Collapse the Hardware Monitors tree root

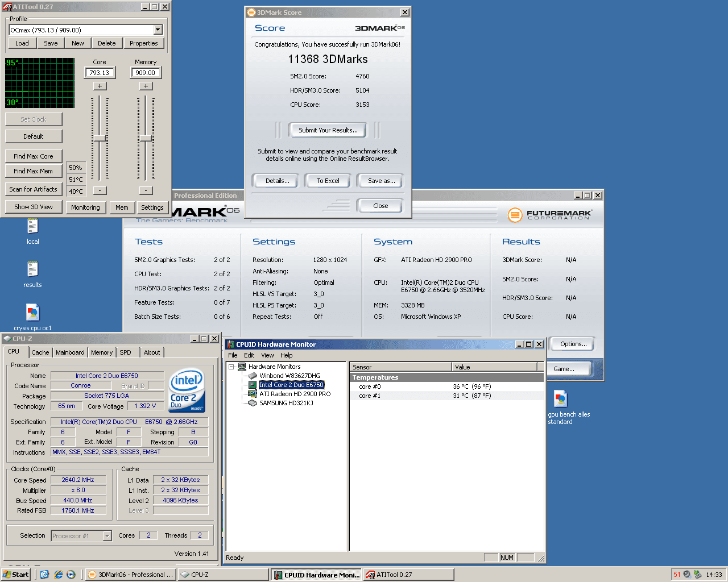[x=231, y=367]
